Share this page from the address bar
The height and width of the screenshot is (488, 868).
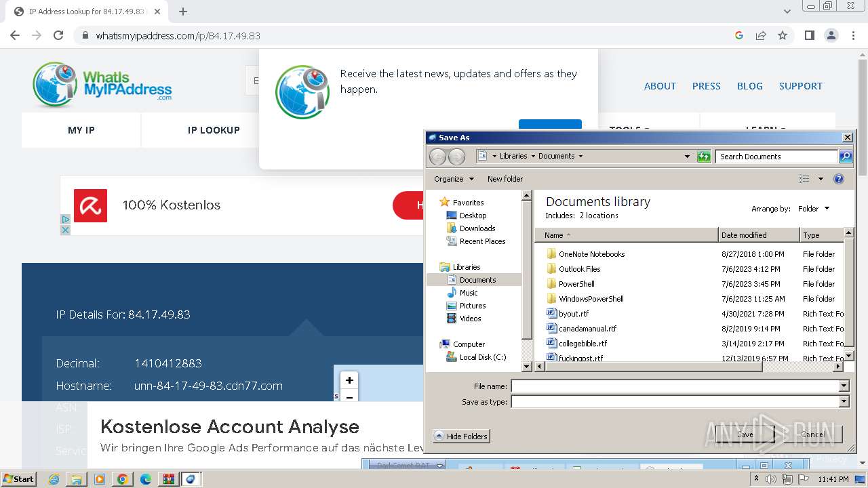coord(761,35)
